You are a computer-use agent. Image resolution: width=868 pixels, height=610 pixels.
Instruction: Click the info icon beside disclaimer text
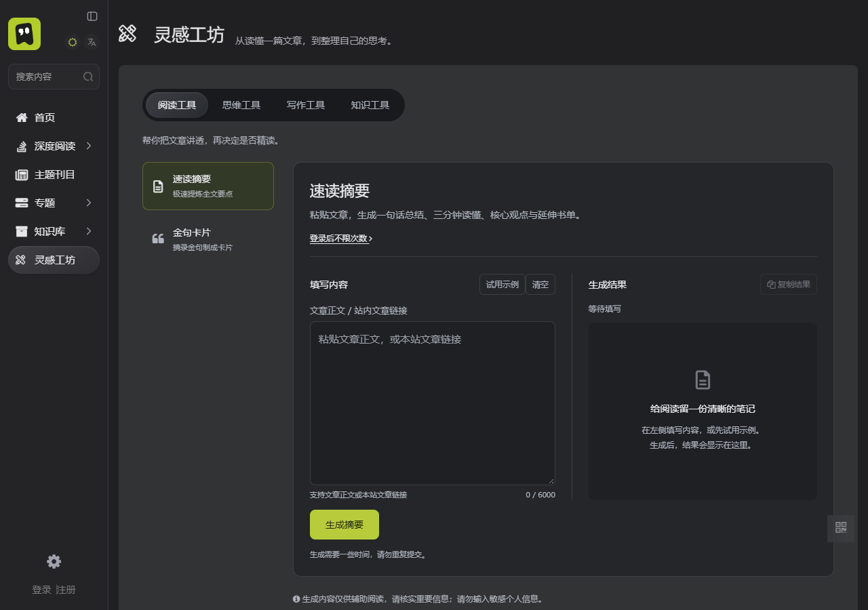296,599
